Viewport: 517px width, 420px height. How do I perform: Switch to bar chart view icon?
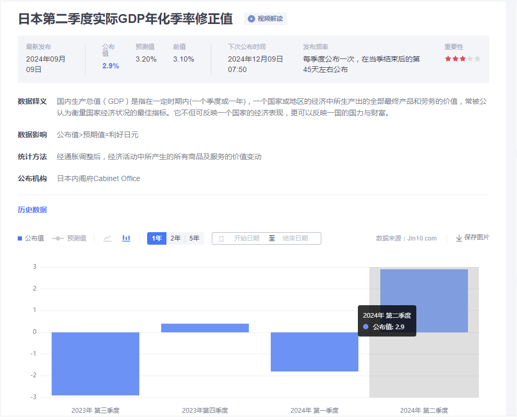click(x=126, y=238)
